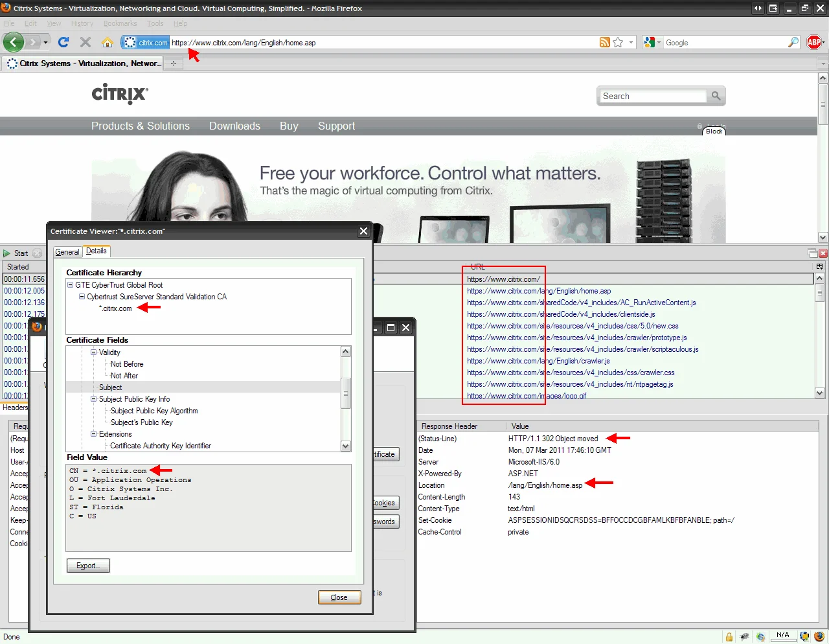Click the green Start play icon in HttpFox

tap(7, 253)
